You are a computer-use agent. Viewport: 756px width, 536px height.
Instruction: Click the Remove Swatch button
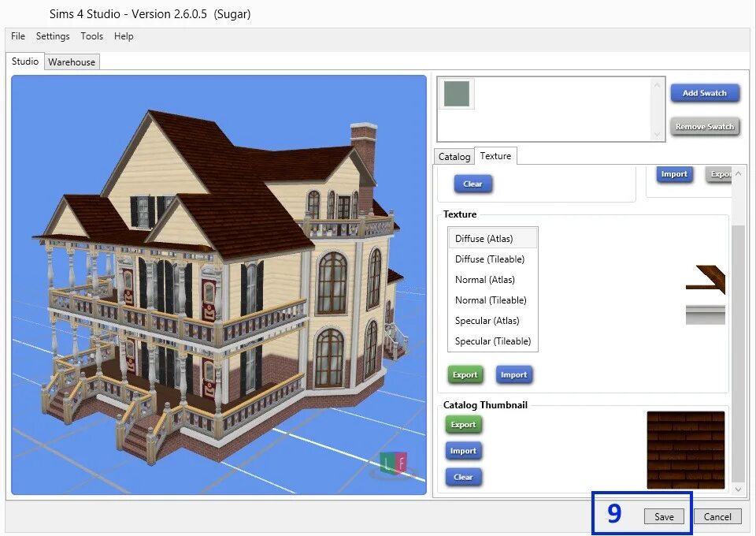(x=704, y=127)
